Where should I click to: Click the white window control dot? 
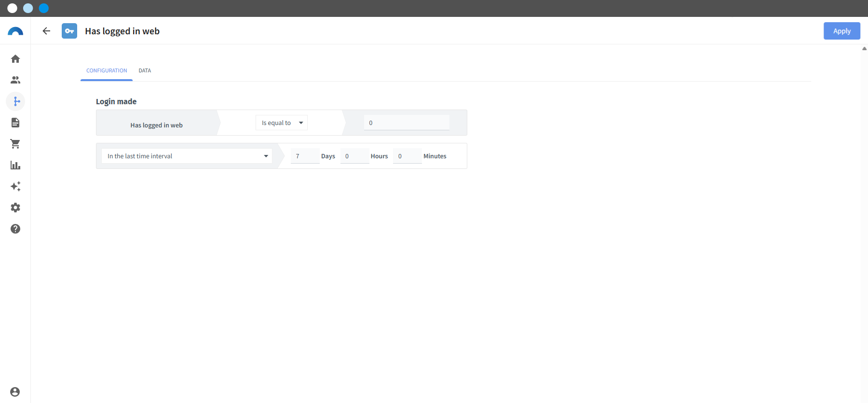tap(13, 8)
